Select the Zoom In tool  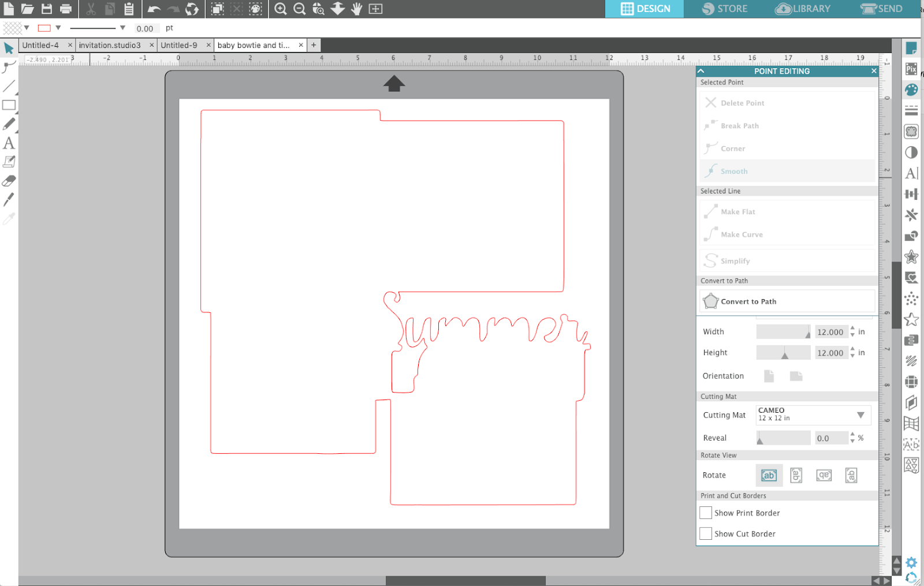[281, 9]
